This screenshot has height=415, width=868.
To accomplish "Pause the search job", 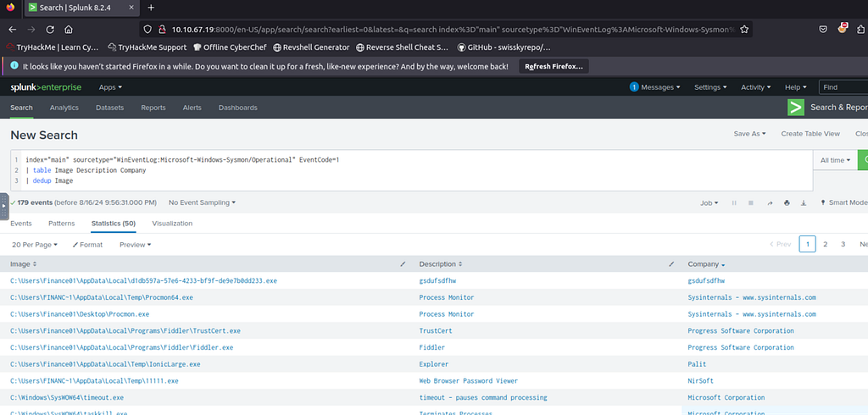I will tap(734, 203).
